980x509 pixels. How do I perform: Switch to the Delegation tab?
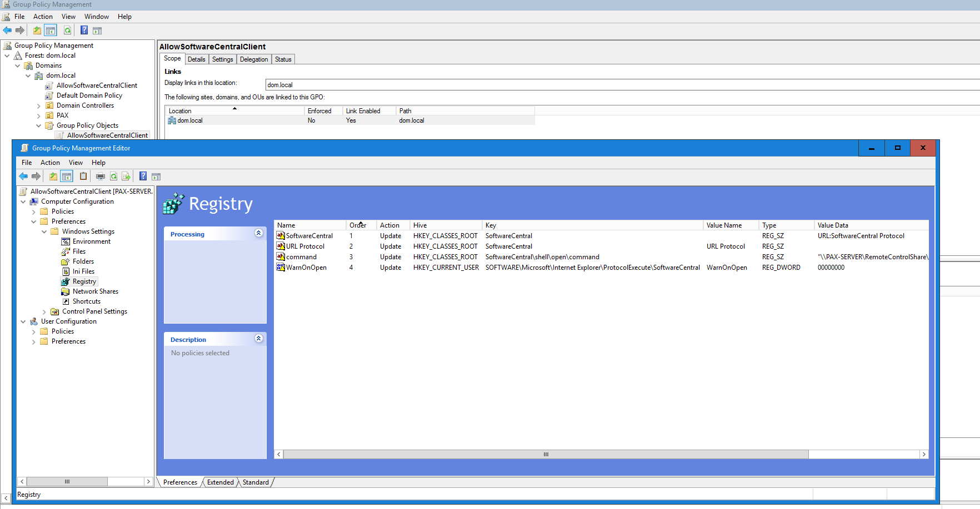point(254,59)
